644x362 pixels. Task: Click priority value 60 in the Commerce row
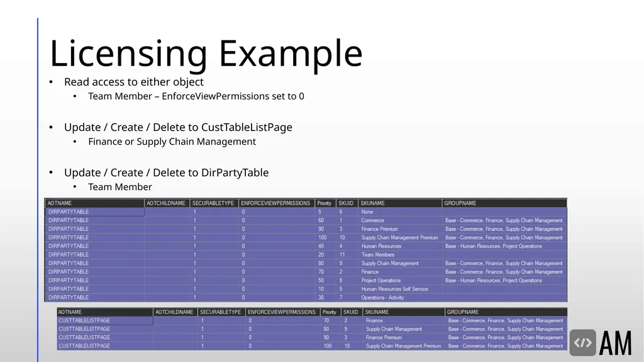coord(321,220)
